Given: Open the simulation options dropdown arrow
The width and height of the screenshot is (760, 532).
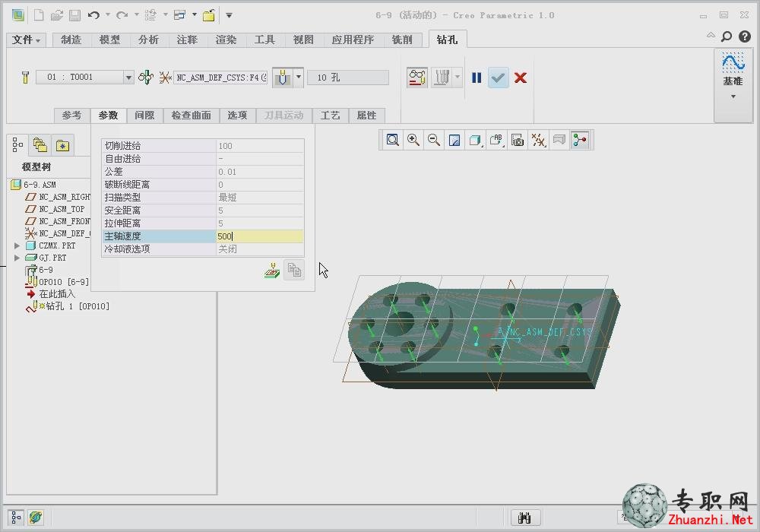Looking at the screenshot, I should pyautogui.click(x=457, y=77).
